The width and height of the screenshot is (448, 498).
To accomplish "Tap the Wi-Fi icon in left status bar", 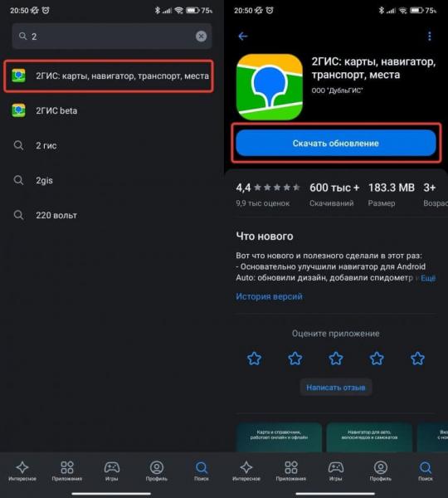I will 179,11.
